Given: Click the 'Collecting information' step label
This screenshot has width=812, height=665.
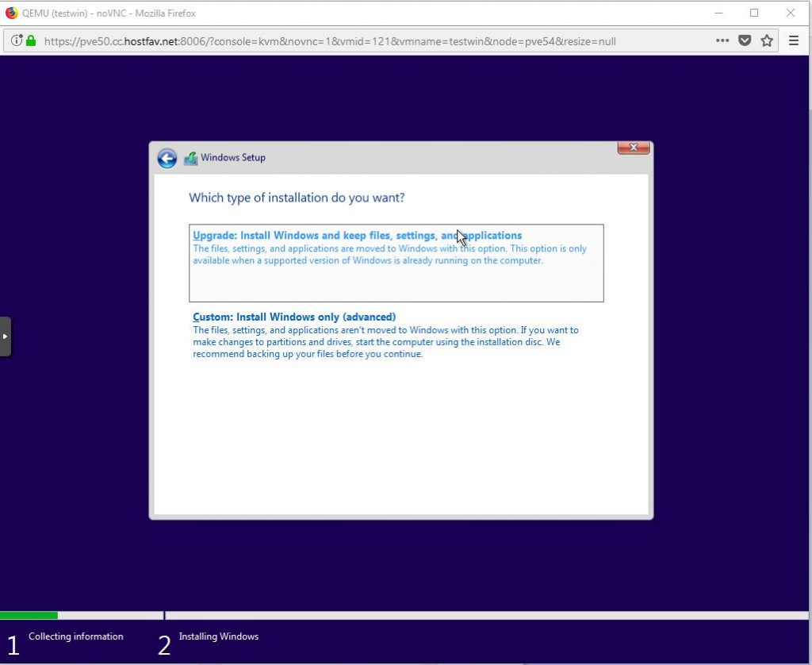Looking at the screenshot, I should click(x=75, y=636).
